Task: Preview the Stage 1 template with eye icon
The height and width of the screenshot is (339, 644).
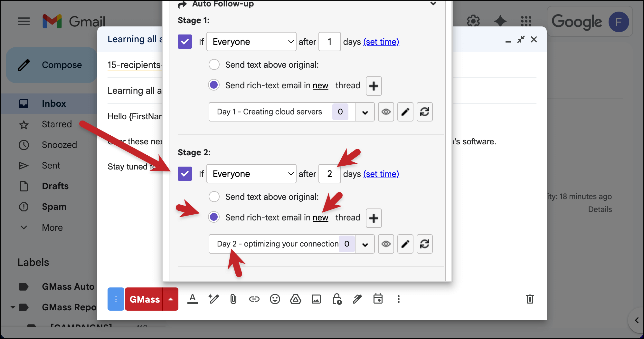Action: (386, 112)
